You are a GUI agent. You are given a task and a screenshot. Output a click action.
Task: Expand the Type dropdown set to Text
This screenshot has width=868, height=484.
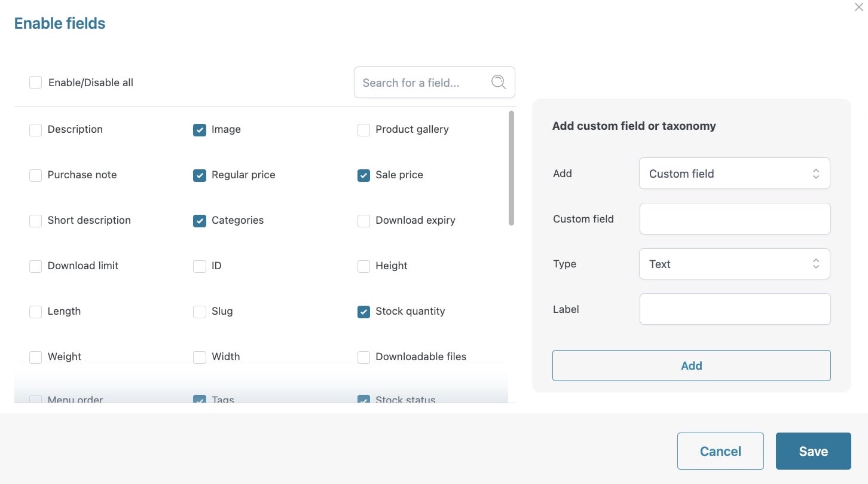point(734,264)
